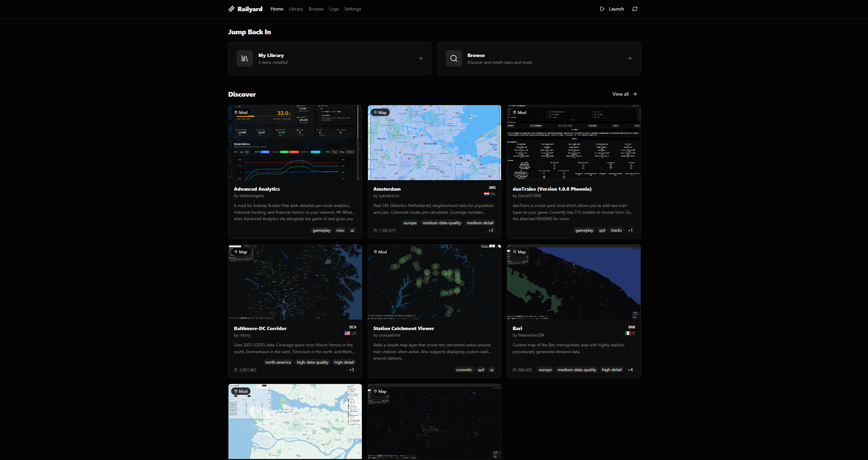Expand the +4 hidden tags on Bari
This screenshot has height=460, width=868.
coord(630,370)
